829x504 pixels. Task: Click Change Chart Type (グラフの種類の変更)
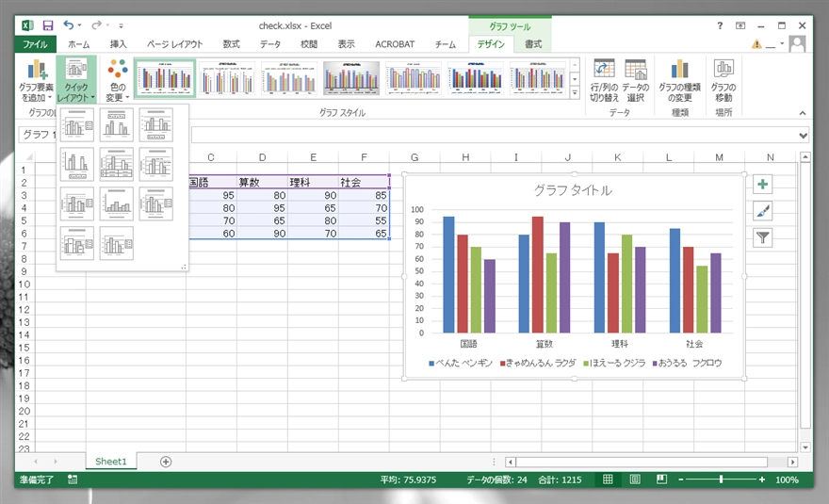[679, 80]
